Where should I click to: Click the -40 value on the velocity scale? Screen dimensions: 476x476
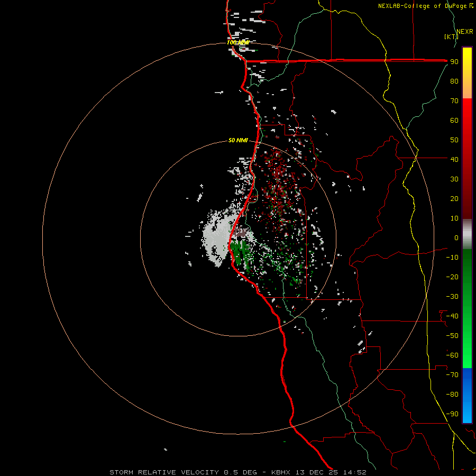tap(452, 316)
